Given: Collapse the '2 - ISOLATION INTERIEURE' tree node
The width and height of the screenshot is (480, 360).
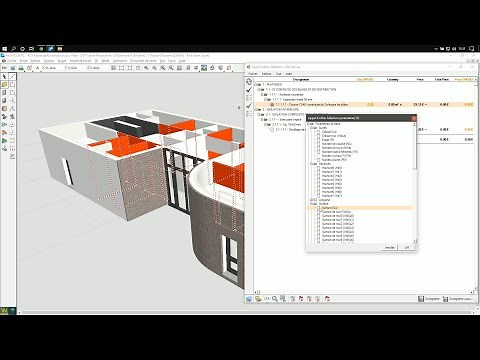Looking at the screenshot, I should click(256, 109).
